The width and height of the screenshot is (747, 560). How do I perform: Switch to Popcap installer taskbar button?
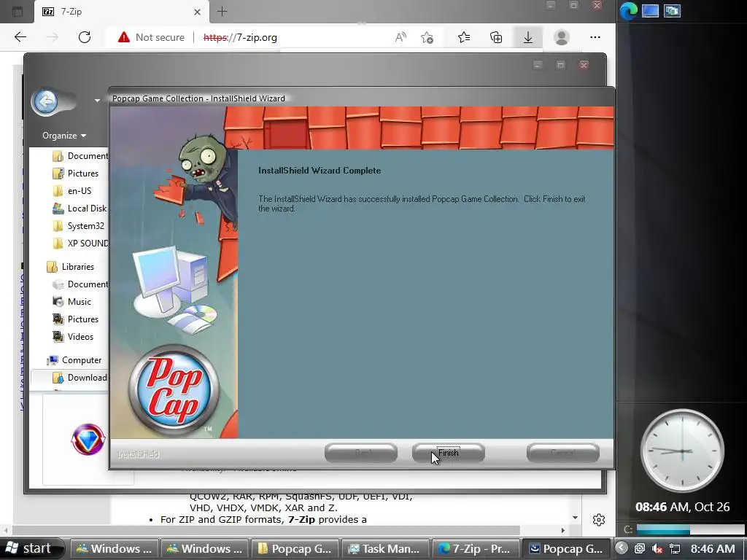click(x=565, y=548)
